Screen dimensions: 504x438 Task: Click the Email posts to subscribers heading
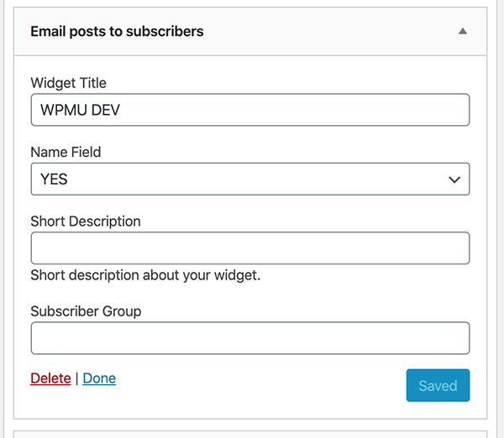[117, 32]
